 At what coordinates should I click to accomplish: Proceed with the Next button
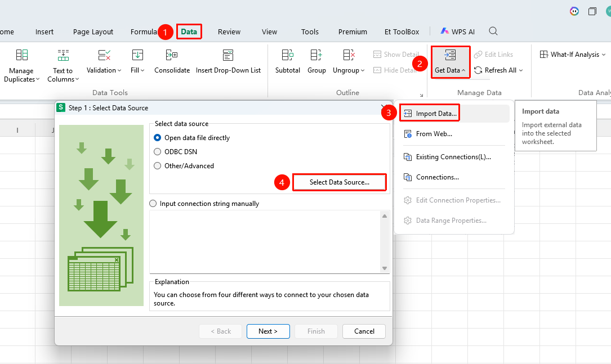(268, 331)
